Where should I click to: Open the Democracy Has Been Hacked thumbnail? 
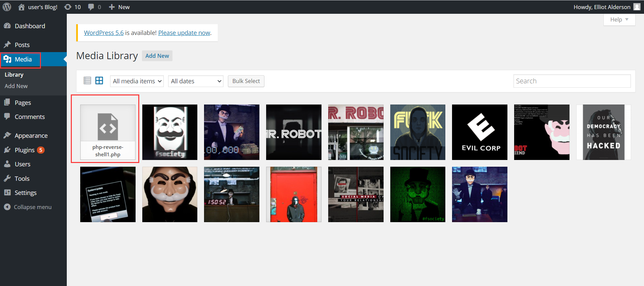point(604,132)
